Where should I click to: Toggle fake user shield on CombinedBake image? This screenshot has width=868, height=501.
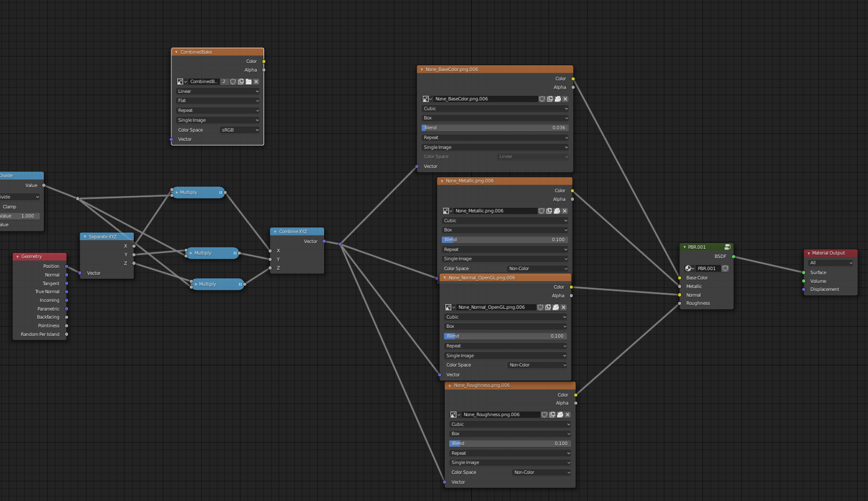[233, 81]
